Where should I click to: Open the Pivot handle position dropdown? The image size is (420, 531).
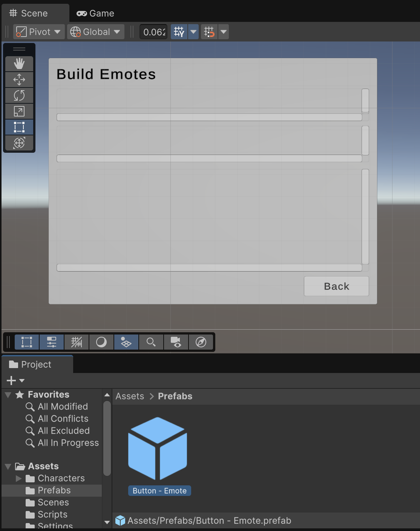[x=39, y=32]
